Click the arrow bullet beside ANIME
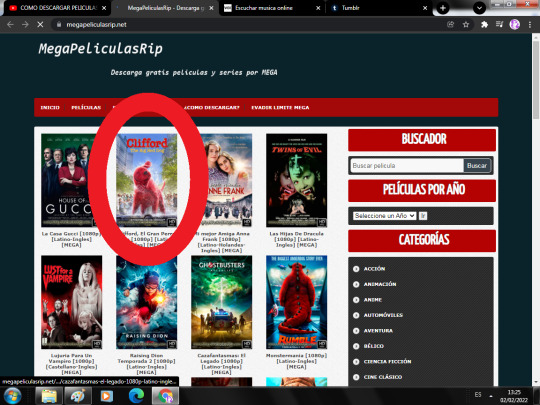Viewport: 540px width, 405px height. [x=356, y=300]
